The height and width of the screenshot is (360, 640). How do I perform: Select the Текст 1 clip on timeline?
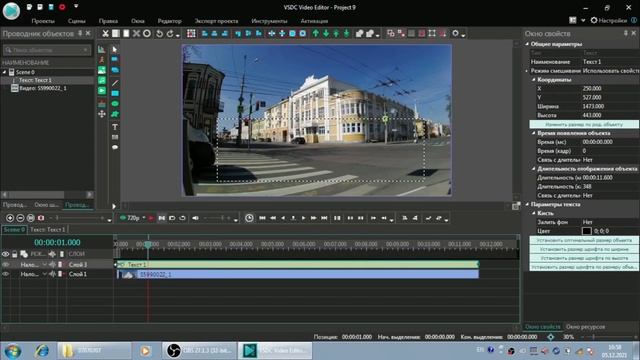[x=298, y=264]
